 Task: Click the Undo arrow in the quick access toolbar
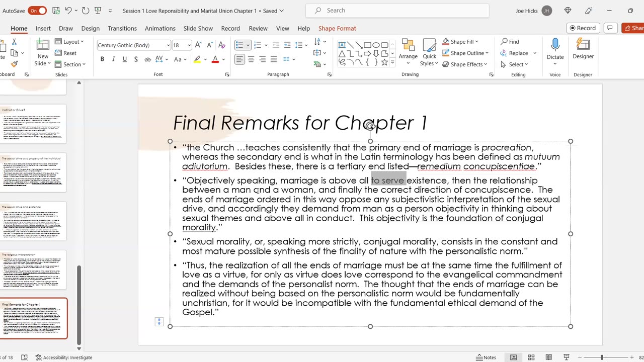68,11
